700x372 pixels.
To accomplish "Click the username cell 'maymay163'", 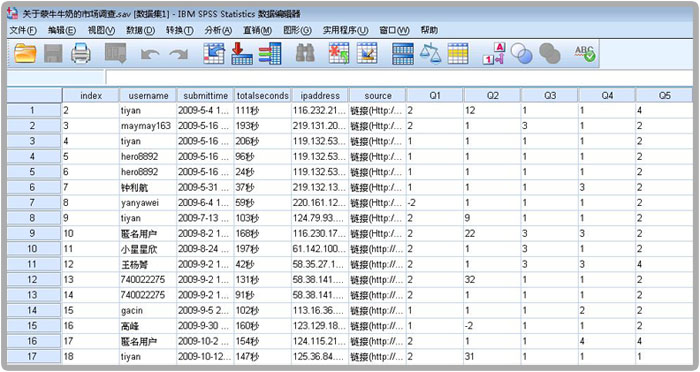I will point(148,126).
